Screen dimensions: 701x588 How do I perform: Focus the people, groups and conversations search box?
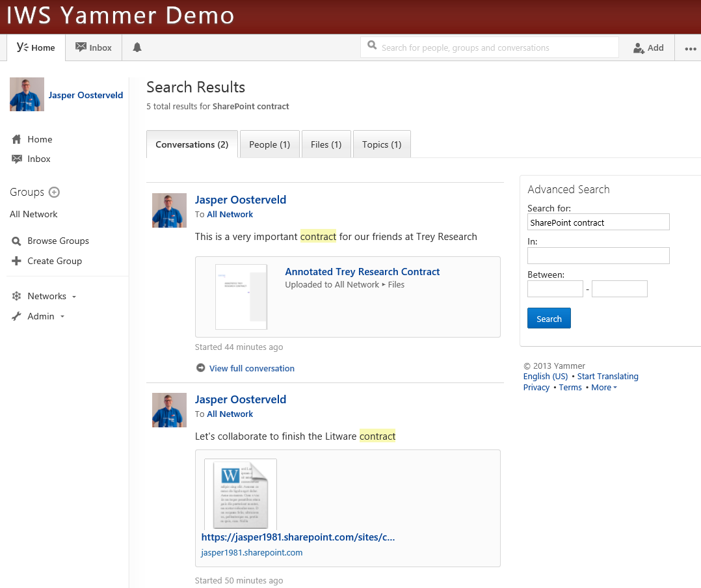point(490,47)
